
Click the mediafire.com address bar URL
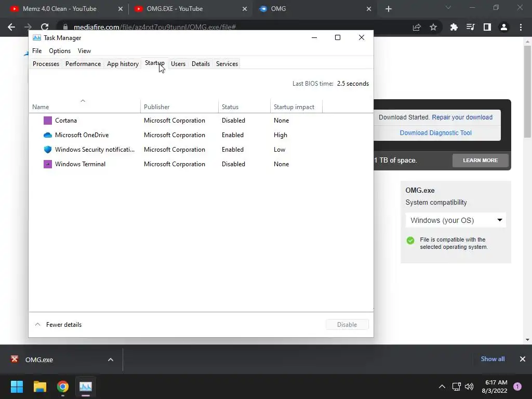click(155, 27)
